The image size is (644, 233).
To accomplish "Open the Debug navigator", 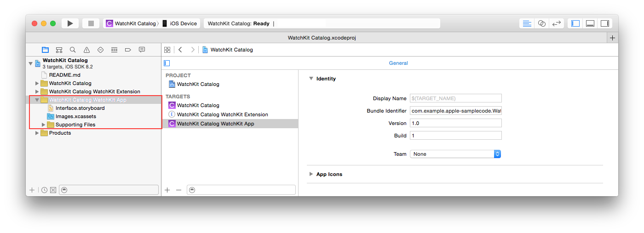I will tap(114, 50).
